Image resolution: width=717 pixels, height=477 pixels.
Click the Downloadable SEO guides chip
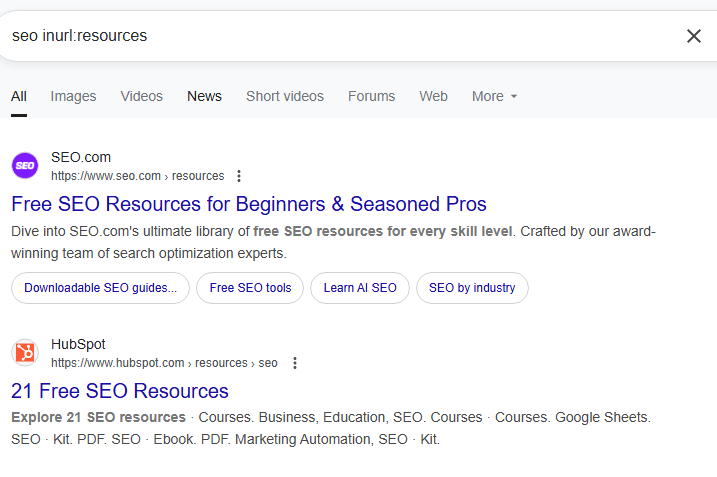click(100, 288)
